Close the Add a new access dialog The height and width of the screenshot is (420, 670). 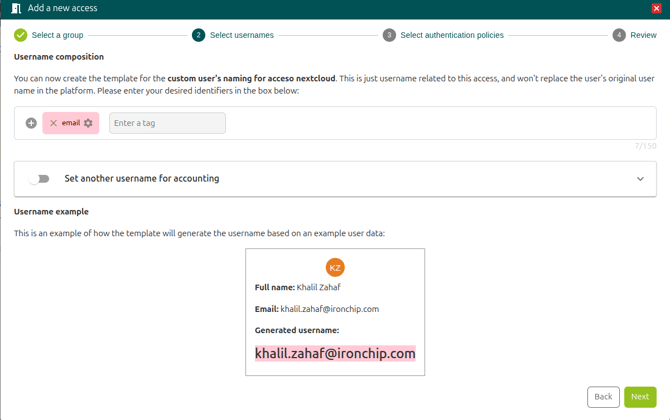[x=656, y=8]
